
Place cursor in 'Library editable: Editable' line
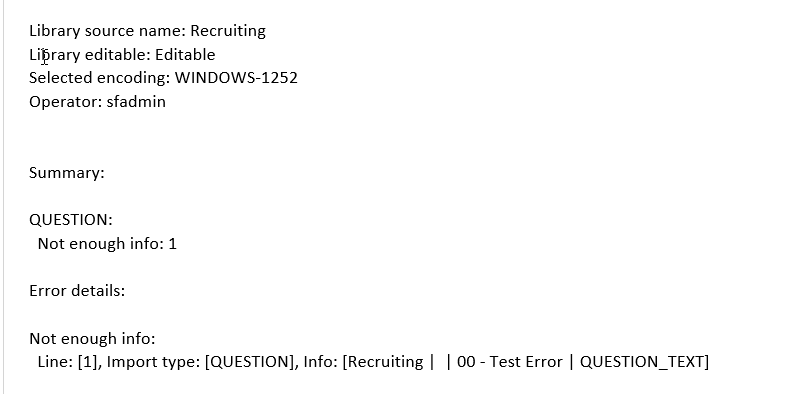tap(122, 54)
